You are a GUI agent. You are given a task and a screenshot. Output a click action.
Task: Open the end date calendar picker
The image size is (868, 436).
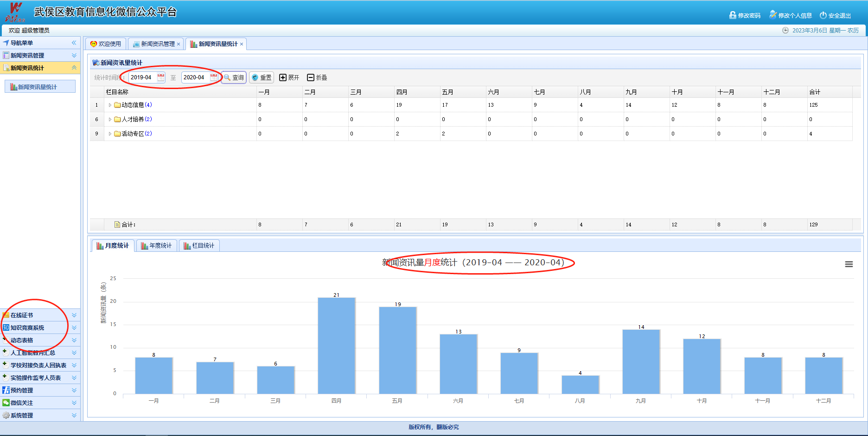(214, 77)
